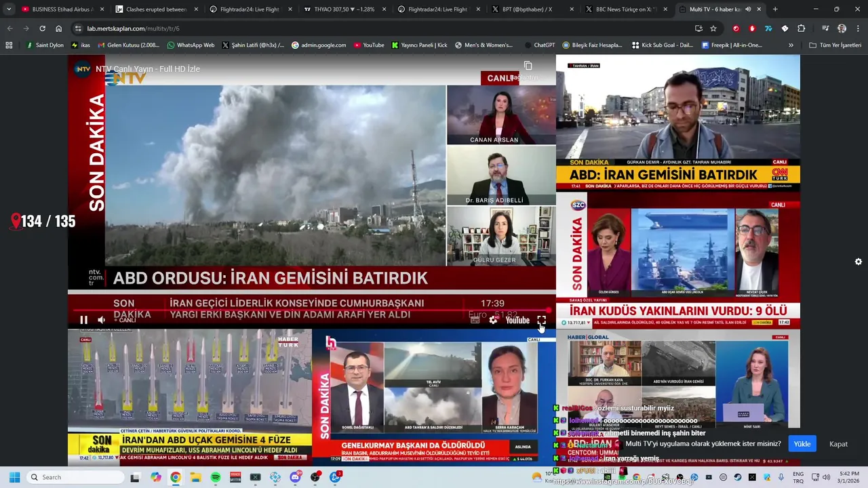Open Gelen Kutusu Gmail bookmark

pos(129,45)
